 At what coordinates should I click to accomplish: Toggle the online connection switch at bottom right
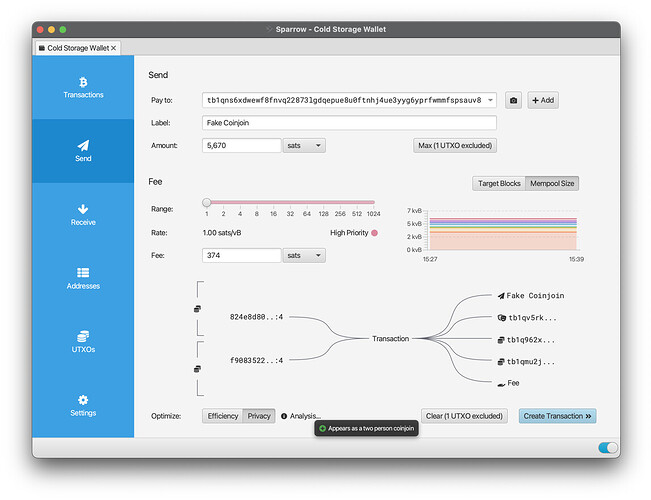[x=608, y=448]
